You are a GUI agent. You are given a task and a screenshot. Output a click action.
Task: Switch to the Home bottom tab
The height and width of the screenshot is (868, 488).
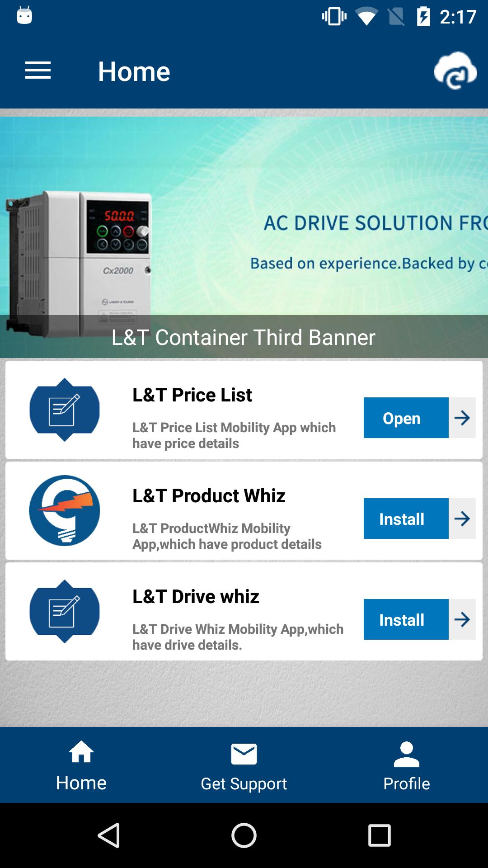(x=81, y=765)
